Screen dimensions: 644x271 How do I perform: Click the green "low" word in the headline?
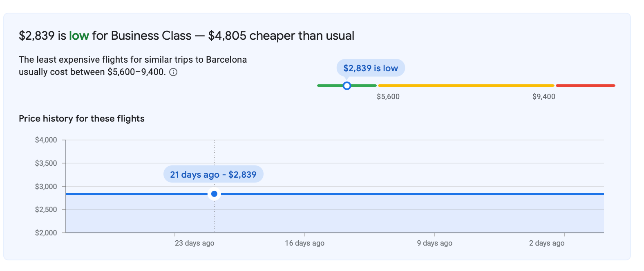tap(79, 36)
